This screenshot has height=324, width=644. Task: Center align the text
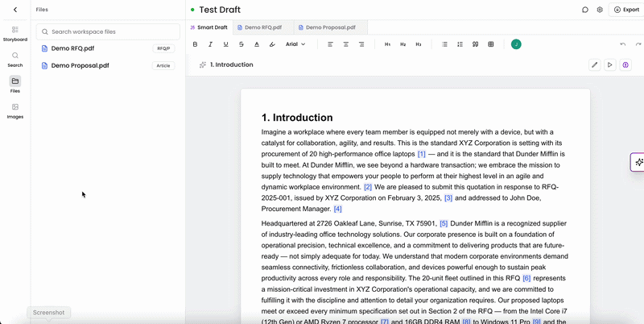coord(346,44)
